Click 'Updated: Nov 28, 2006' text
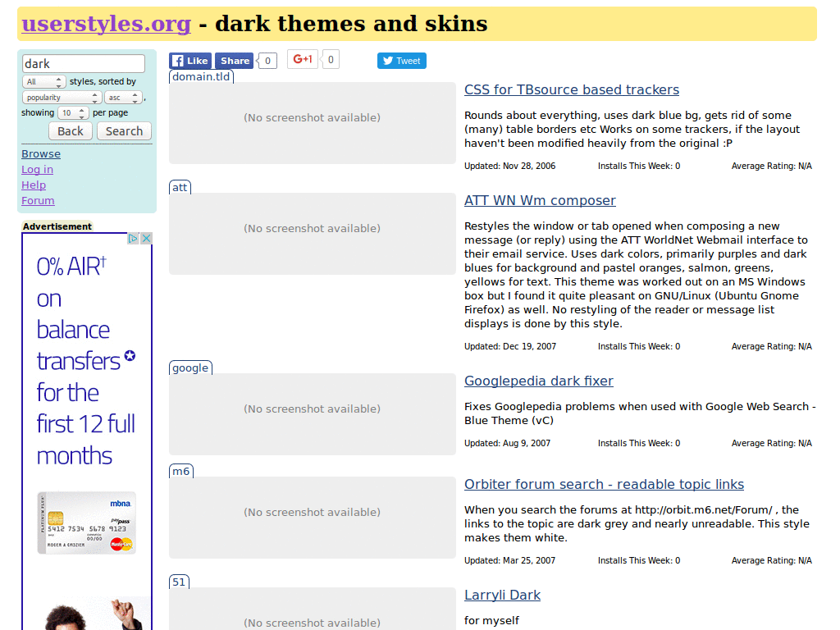The image size is (840, 630). [509, 166]
